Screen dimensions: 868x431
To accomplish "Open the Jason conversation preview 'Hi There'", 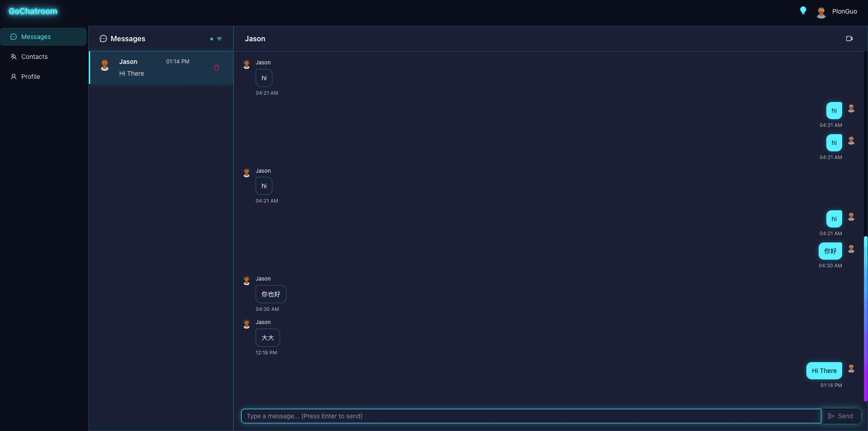I will [x=131, y=73].
